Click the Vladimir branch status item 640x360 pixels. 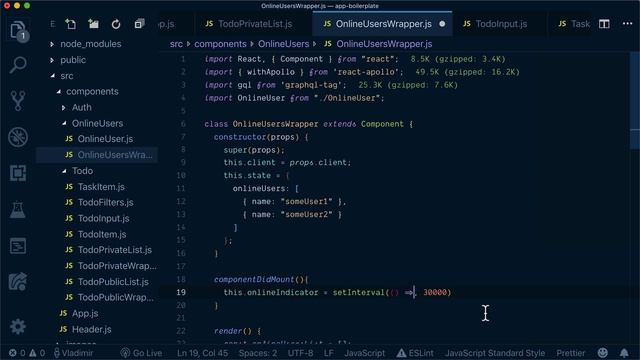[74, 353]
